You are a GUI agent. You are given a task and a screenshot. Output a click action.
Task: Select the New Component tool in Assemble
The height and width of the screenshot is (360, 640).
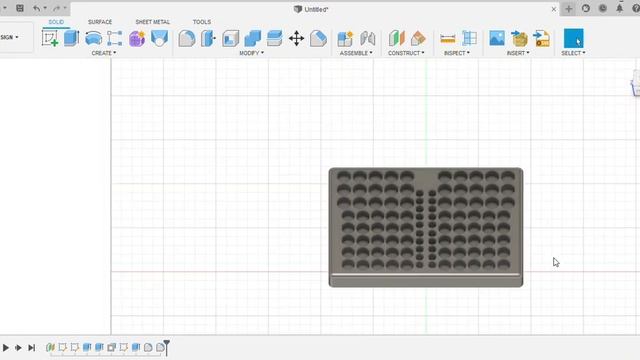tap(345, 38)
